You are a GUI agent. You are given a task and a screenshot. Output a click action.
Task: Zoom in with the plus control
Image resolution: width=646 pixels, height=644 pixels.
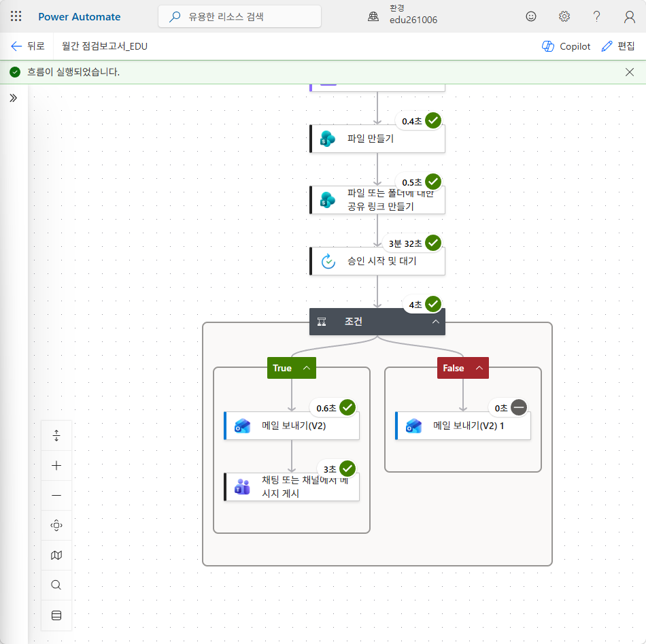[x=56, y=466]
